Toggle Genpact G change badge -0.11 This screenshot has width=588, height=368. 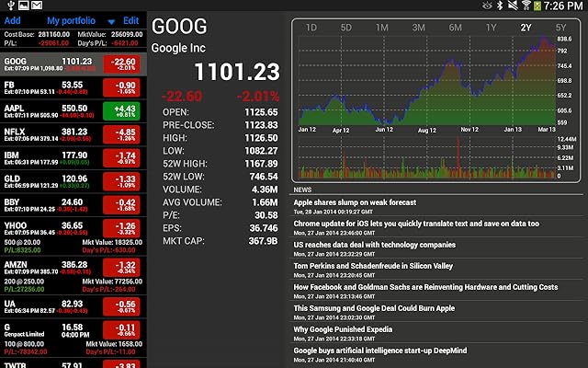pos(121,330)
